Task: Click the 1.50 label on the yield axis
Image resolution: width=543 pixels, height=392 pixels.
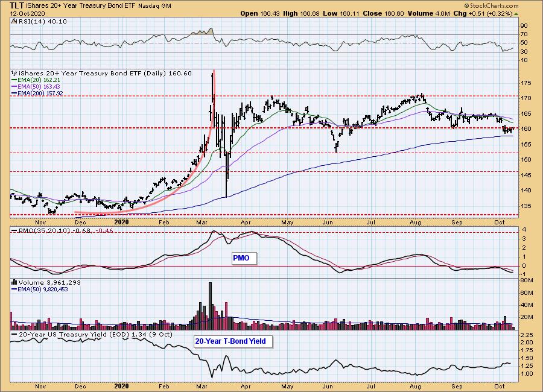Action: point(527,358)
